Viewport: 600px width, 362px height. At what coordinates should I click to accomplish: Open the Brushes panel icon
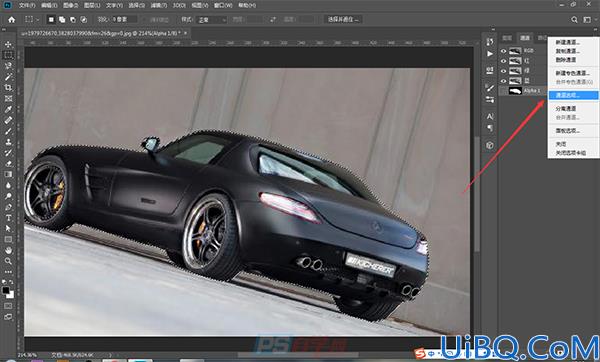[x=490, y=88]
